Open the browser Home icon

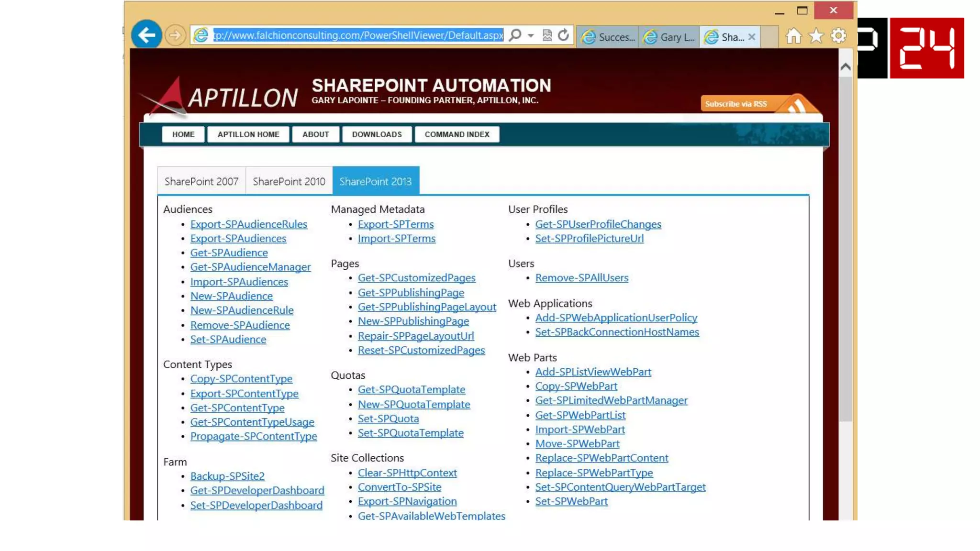click(793, 36)
